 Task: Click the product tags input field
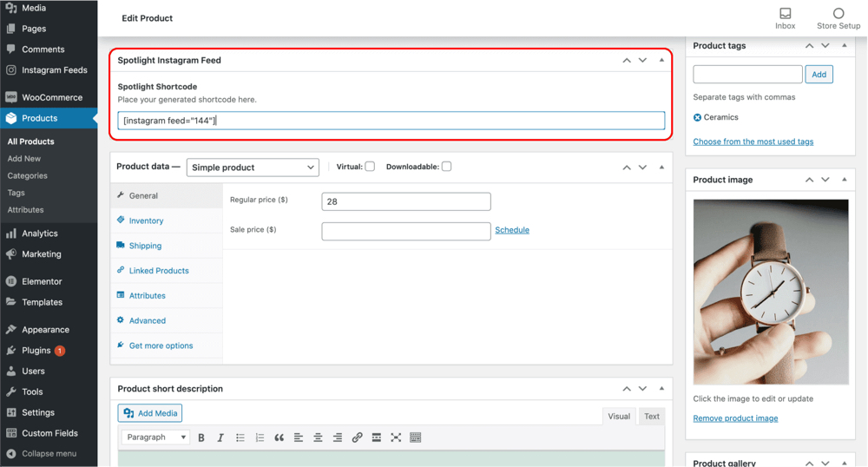click(748, 74)
